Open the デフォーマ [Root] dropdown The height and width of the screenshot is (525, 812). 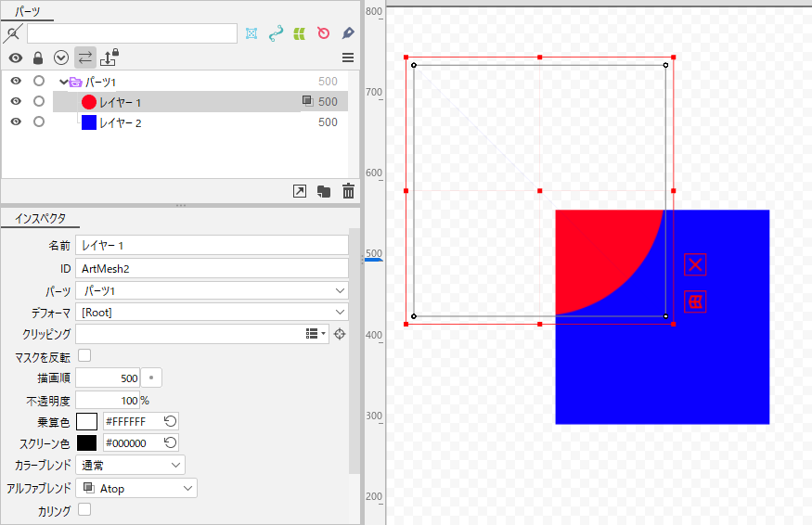[x=212, y=313]
